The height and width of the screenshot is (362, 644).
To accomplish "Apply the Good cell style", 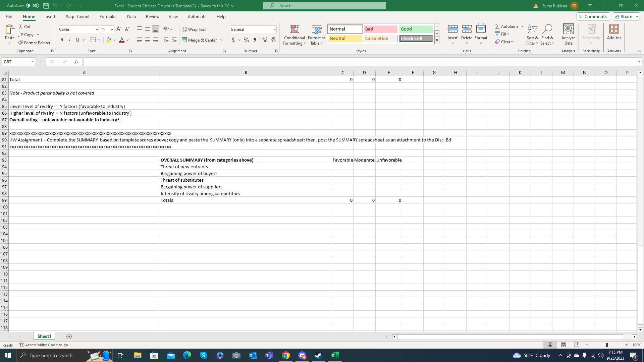I will 416,29.
